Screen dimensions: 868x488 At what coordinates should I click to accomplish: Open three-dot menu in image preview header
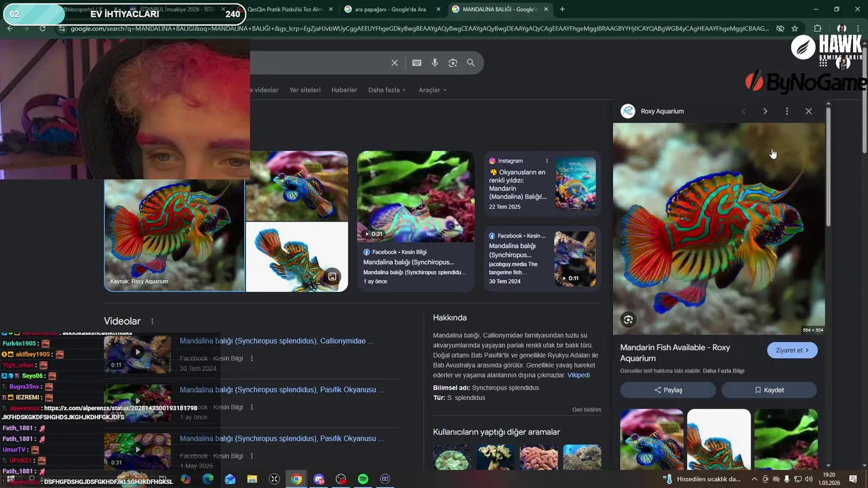point(787,111)
